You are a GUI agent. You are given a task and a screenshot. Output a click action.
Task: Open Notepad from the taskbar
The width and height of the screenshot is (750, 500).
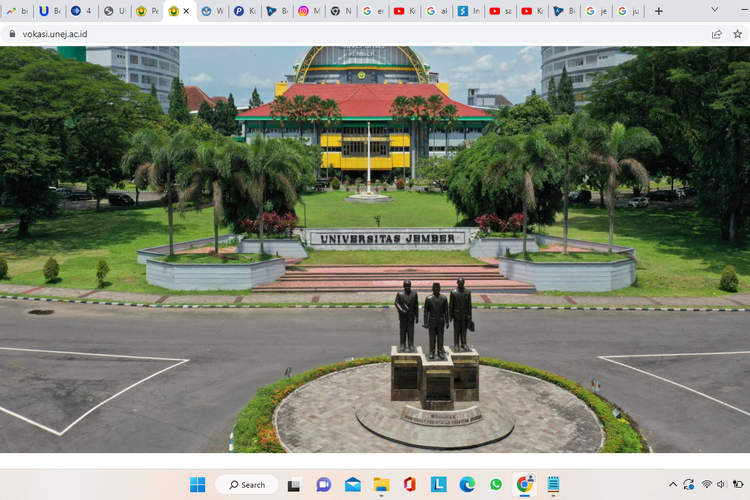click(553, 485)
